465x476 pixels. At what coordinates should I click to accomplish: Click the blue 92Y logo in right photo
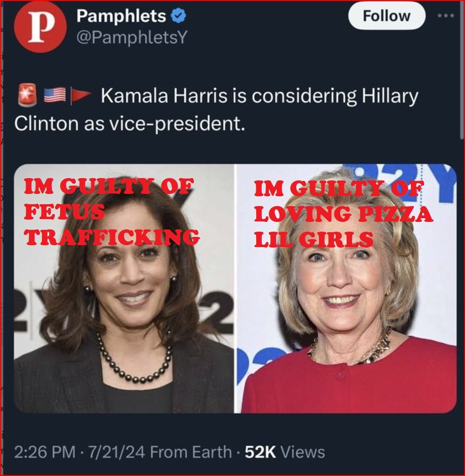point(400,179)
